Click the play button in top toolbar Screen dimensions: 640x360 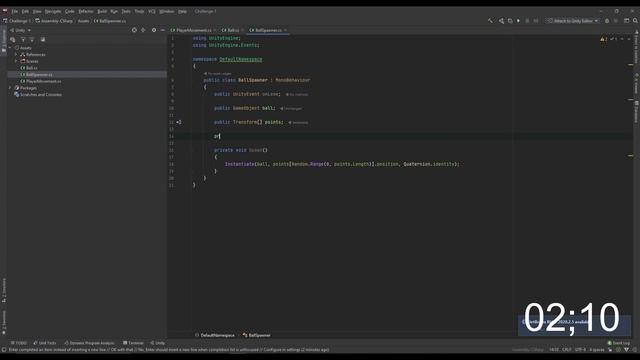tap(518, 21)
